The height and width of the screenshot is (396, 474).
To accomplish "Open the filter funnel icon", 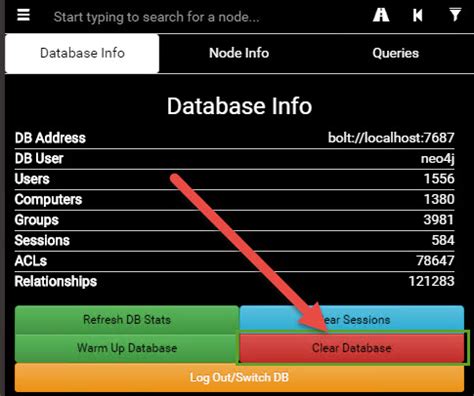I will pos(455,15).
